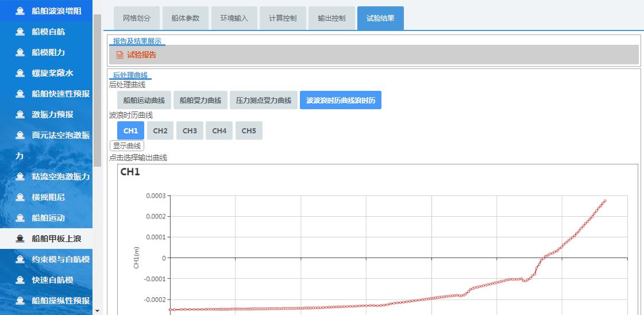Click the sidebar scrollbar down arrow
The image size is (644, 315).
(97, 310)
